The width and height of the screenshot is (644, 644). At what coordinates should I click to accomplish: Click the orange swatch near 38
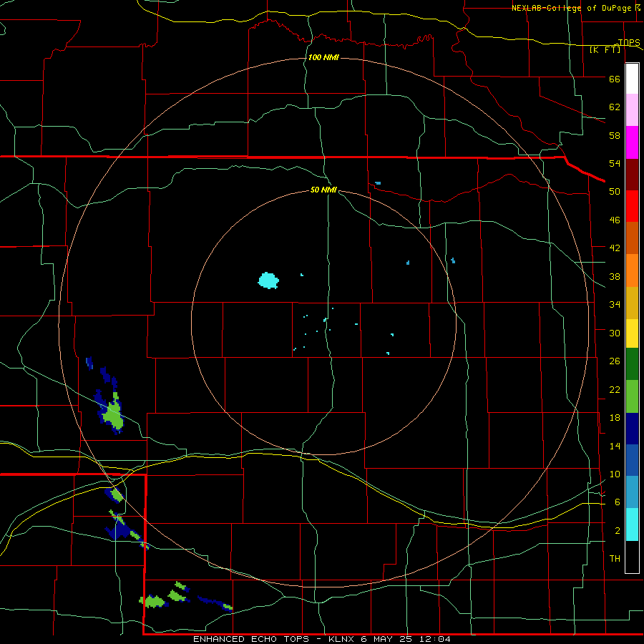[x=632, y=270]
